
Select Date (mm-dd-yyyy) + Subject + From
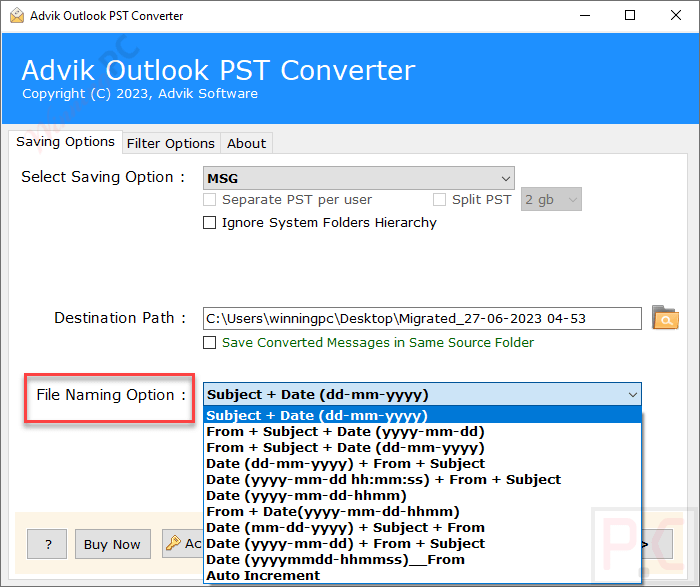click(x=422, y=528)
